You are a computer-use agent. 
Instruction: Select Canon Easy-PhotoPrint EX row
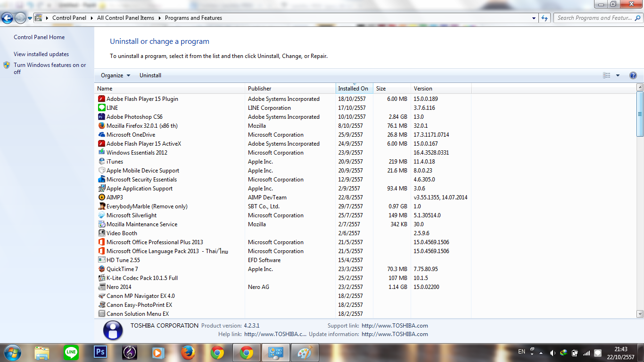point(284,305)
